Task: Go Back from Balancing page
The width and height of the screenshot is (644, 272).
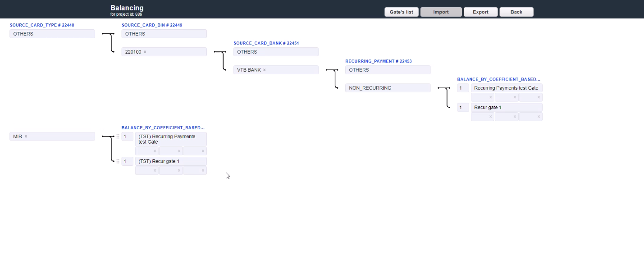Action: [x=516, y=12]
